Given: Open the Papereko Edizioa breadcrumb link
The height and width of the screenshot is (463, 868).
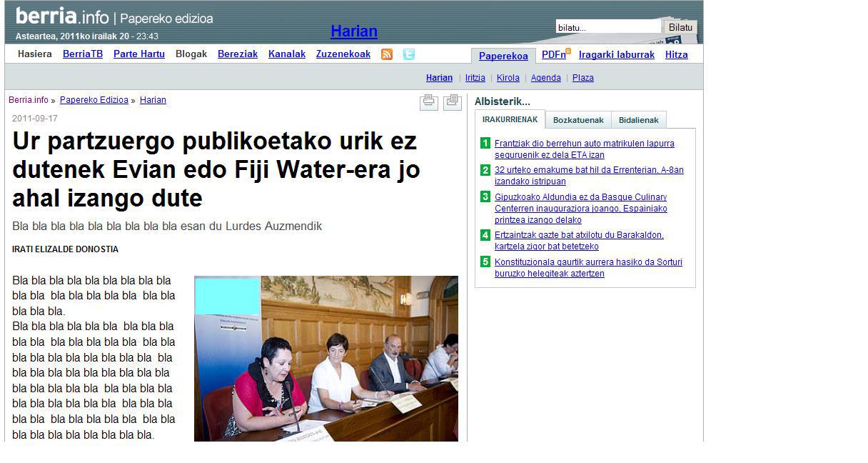Looking at the screenshot, I should (94, 100).
